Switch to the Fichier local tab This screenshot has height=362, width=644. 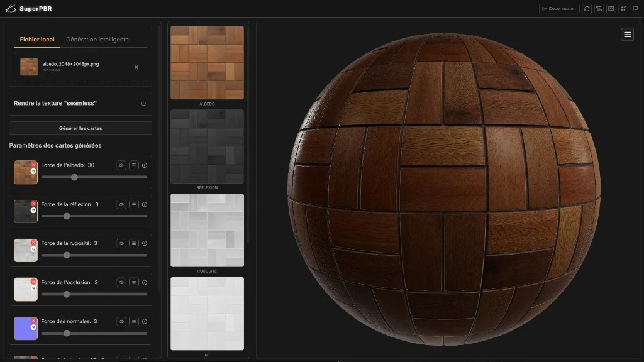[x=37, y=40]
